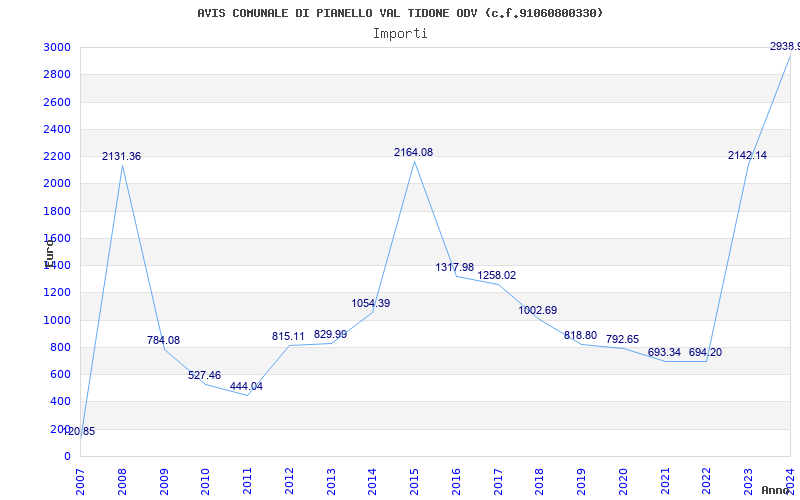
Task: Select the 2142.14 data label
Action: point(747,156)
